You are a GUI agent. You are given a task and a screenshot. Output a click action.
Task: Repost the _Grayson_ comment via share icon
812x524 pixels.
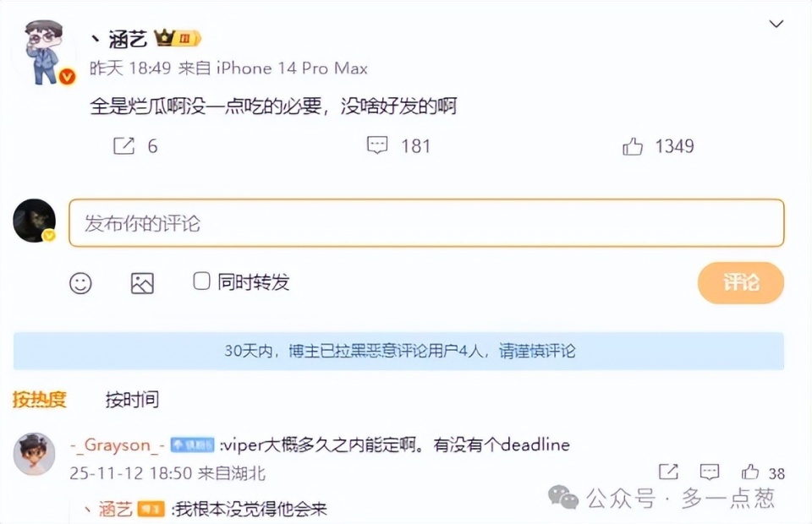tap(668, 472)
